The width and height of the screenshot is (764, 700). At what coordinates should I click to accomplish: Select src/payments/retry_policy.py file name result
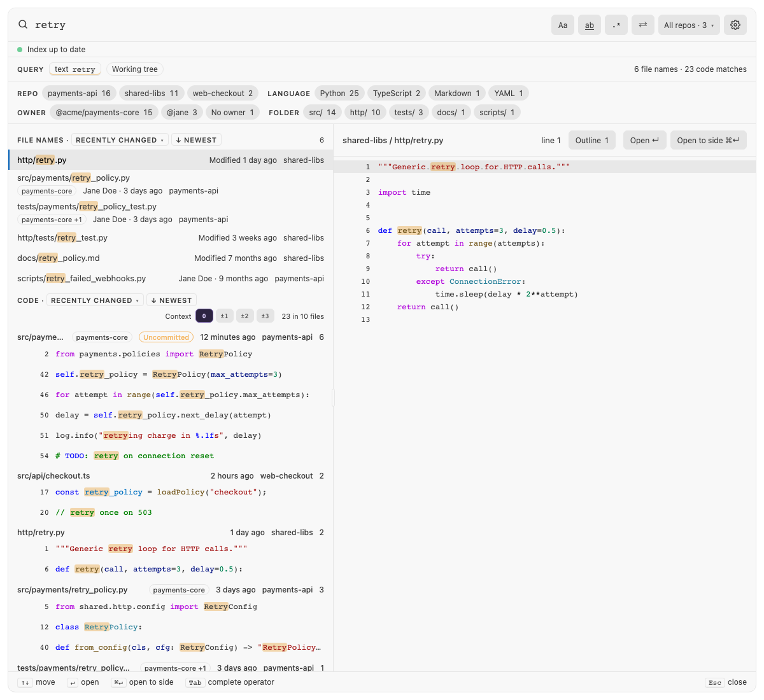[x=171, y=185]
